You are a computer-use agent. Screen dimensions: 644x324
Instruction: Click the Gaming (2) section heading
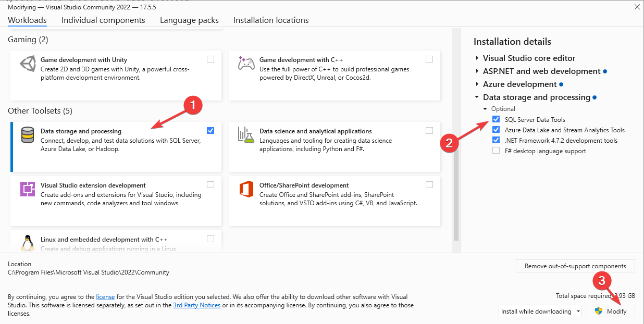[x=28, y=40]
